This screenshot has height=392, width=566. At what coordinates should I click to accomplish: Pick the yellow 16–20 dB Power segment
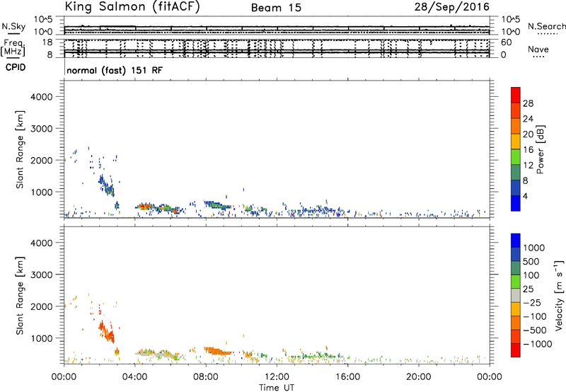tap(516, 142)
